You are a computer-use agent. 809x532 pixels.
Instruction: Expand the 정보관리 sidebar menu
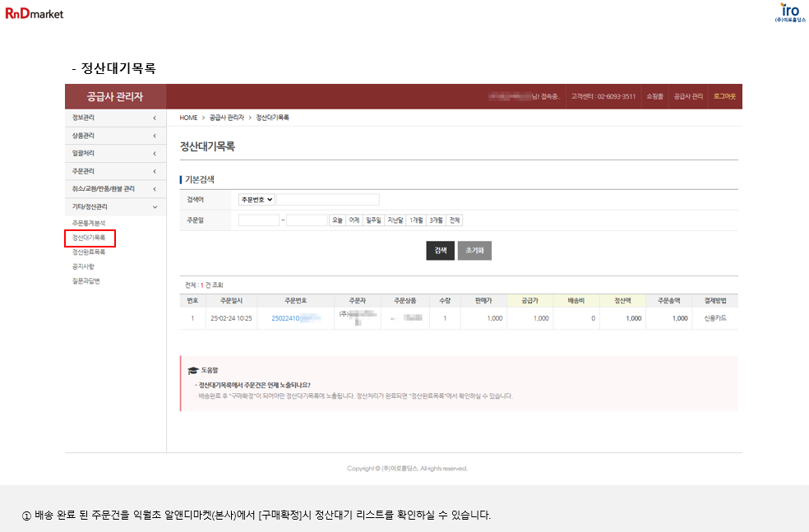click(114, 118)
